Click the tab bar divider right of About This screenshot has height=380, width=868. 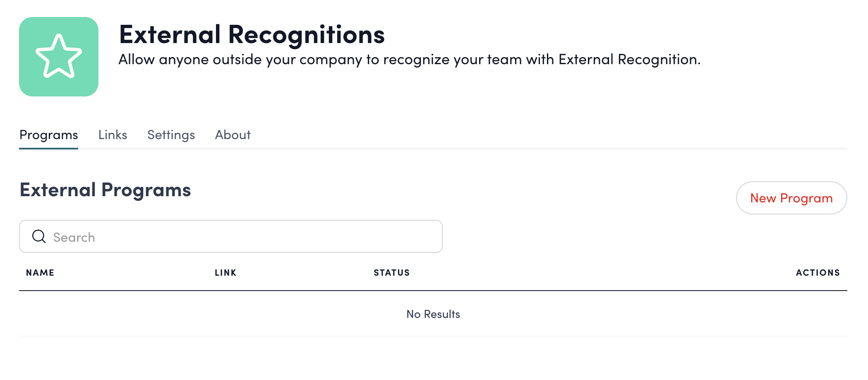pyautogui.click(x=538, y=148)
